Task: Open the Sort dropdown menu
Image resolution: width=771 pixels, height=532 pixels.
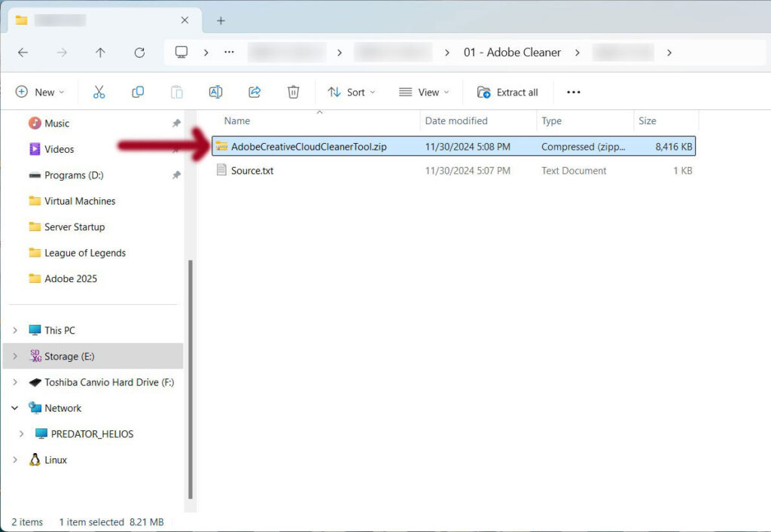Action: point(352,92)
